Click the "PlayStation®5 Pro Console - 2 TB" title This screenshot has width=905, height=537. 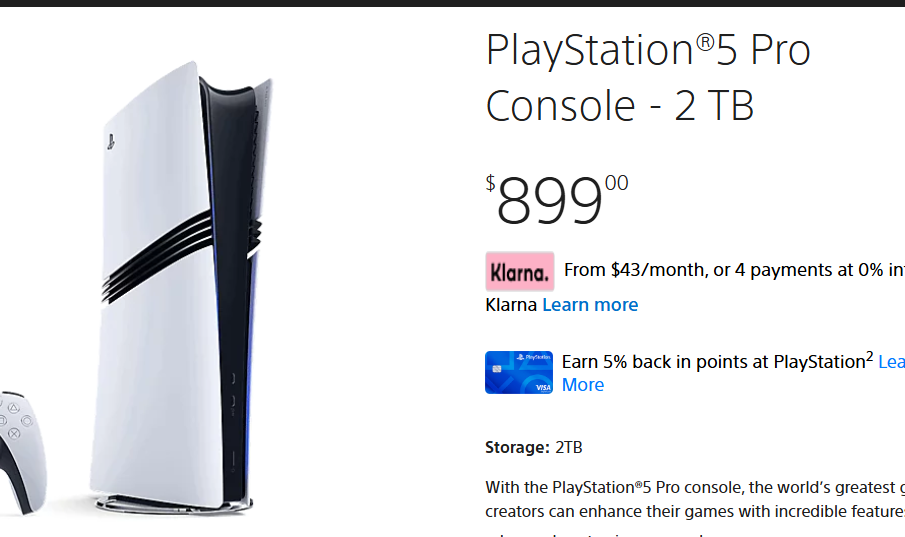click(x=648, y=77)
